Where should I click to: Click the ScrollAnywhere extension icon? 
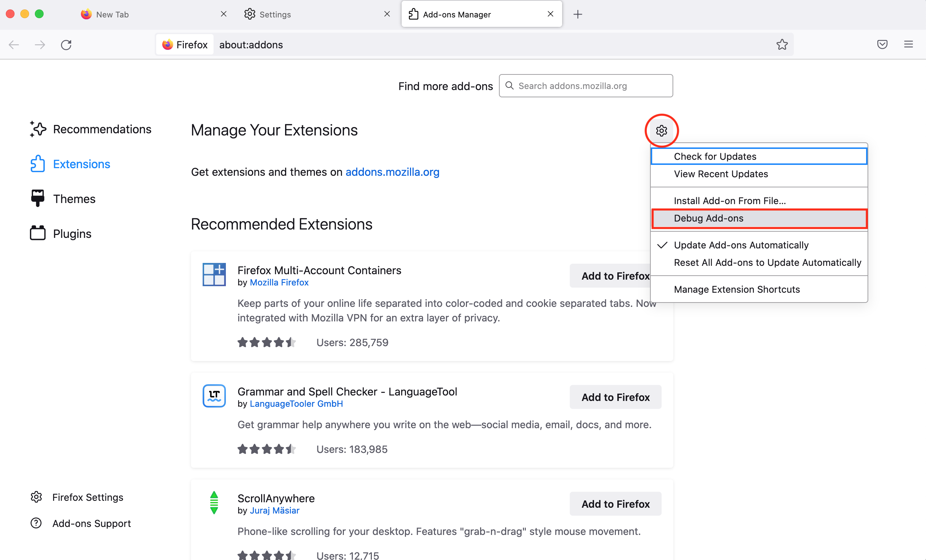coord(214,503)
